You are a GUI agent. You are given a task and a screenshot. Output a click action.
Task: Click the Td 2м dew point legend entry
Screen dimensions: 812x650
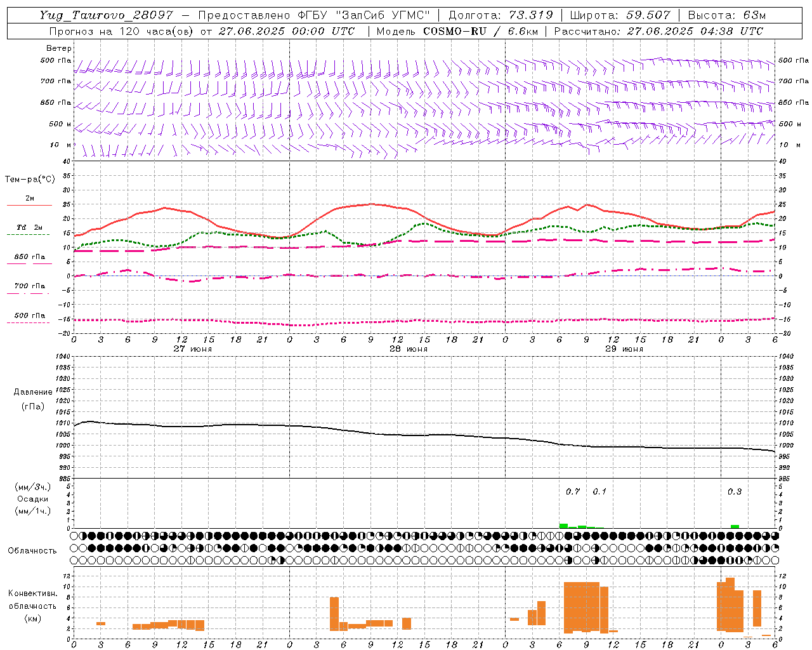pos(30,230)
